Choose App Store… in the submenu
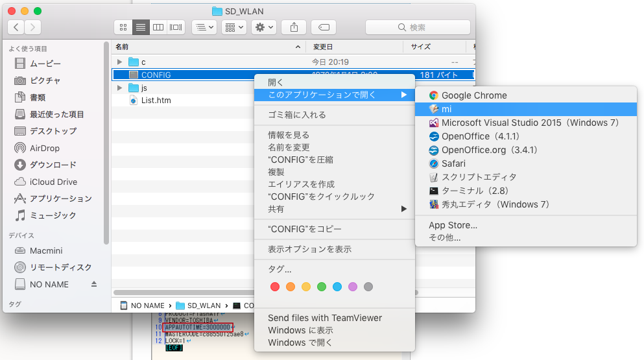This screenshot has width=644, height=360. coord(526,225)
